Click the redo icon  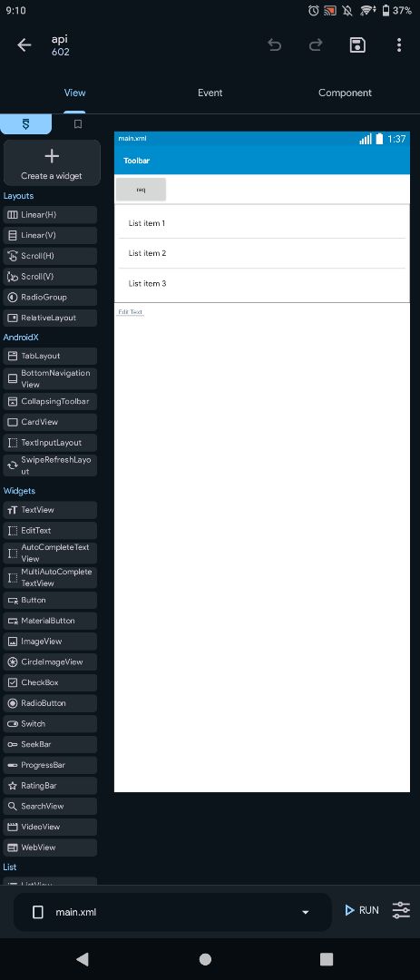[x=317, y=45]
